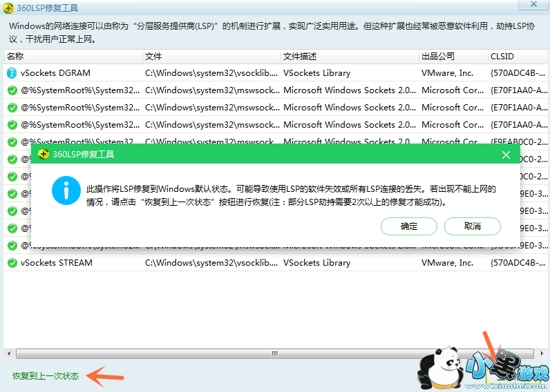The width and height of the screenshot is (550, 392).
Task: Click VMware, Inc. in the DGRAM row
Action: (x=447, y=73)
